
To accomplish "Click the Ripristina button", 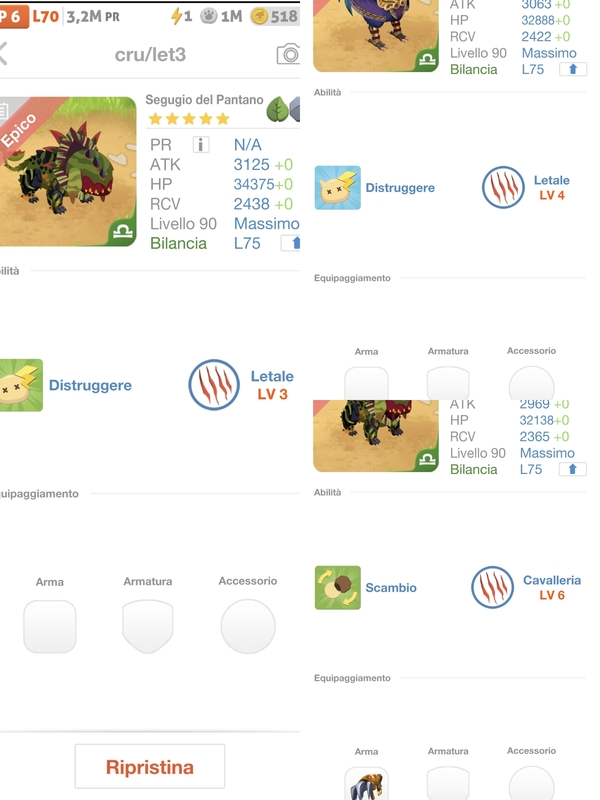I will [150, 766].
